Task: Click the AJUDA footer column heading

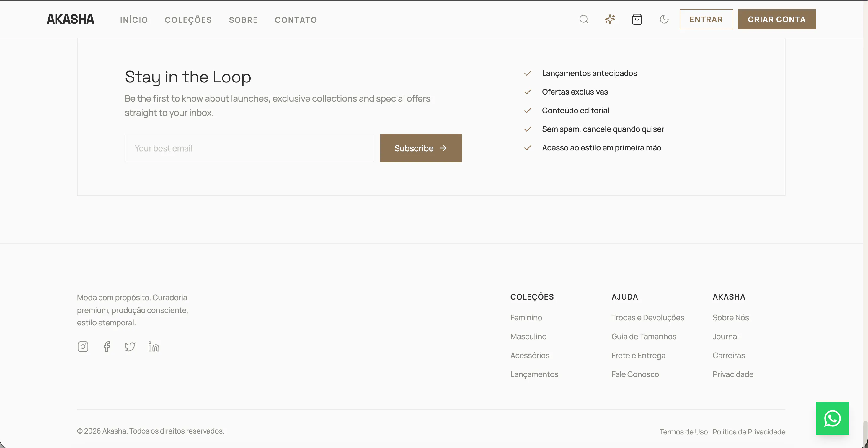Action: (624, 297)
